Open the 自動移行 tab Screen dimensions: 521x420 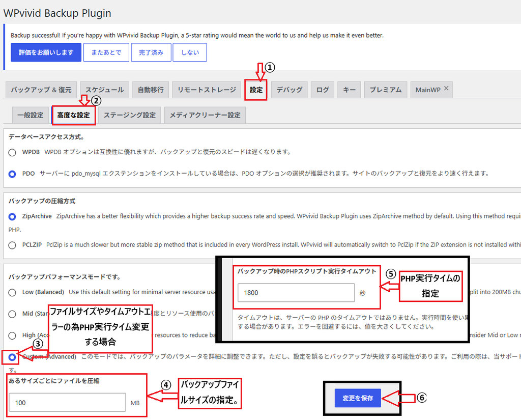pos(151,90)
